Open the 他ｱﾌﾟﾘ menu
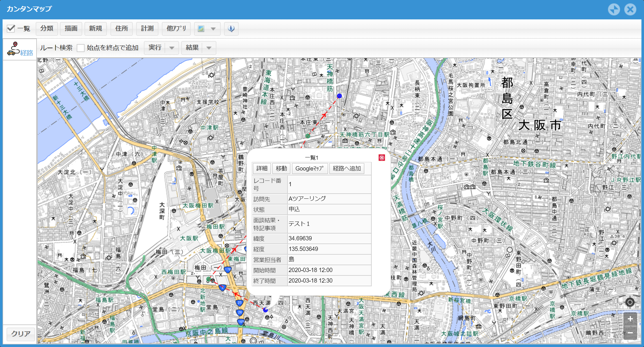 pos(176,29)
